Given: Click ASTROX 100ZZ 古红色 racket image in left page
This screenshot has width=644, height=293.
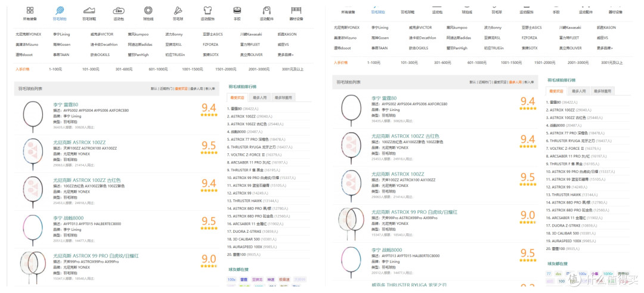Looking at the screenshot, I should pyautogui.click(x=33, y=192).
